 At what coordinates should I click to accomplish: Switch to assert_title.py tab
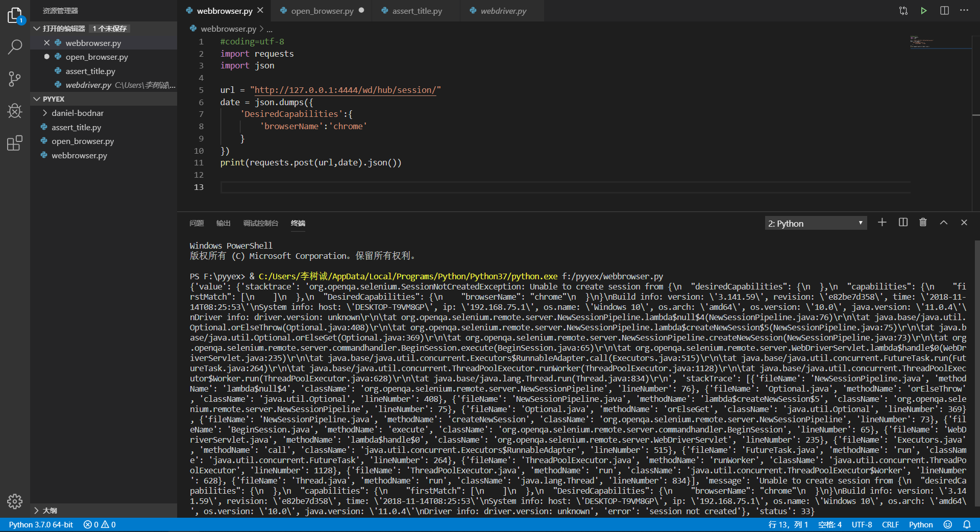pos(417,11)
